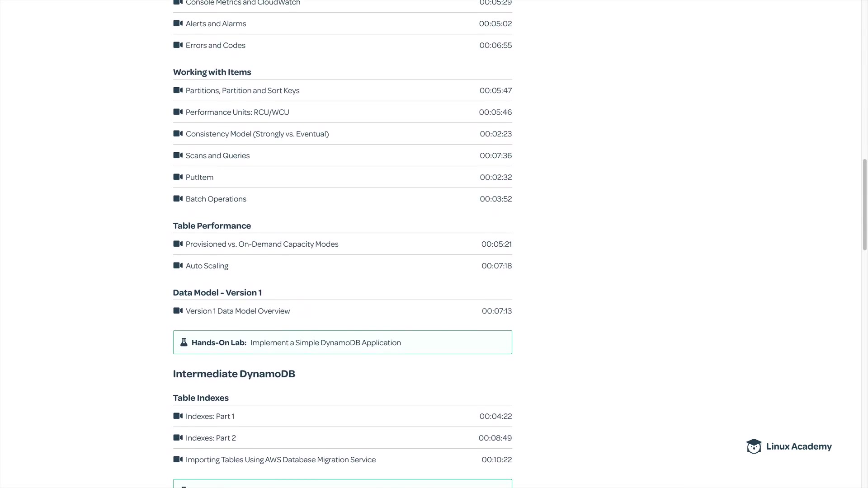Click camera icon beside Performance Units: RCU/WCU
The image size is (868, 488).
click(x=178, y=112)
